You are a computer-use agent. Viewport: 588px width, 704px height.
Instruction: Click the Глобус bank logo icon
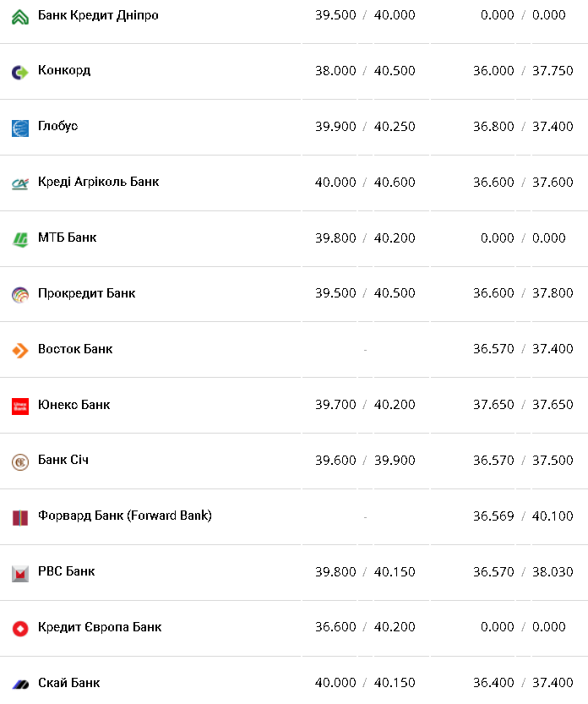(x=20, y=128)
